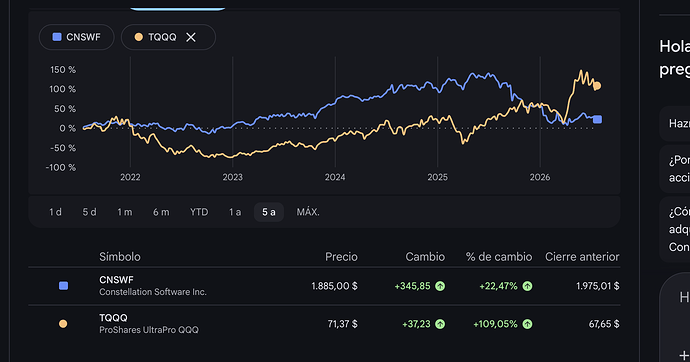Click up-arrow icon beside +345,85
Viewport: 690px width, 362px height.
click(x=440, y=286)
